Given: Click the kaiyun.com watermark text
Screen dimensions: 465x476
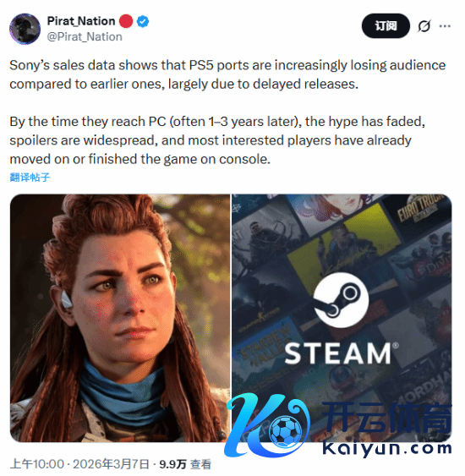Looking at the screenshot, I should click(387, 448).
